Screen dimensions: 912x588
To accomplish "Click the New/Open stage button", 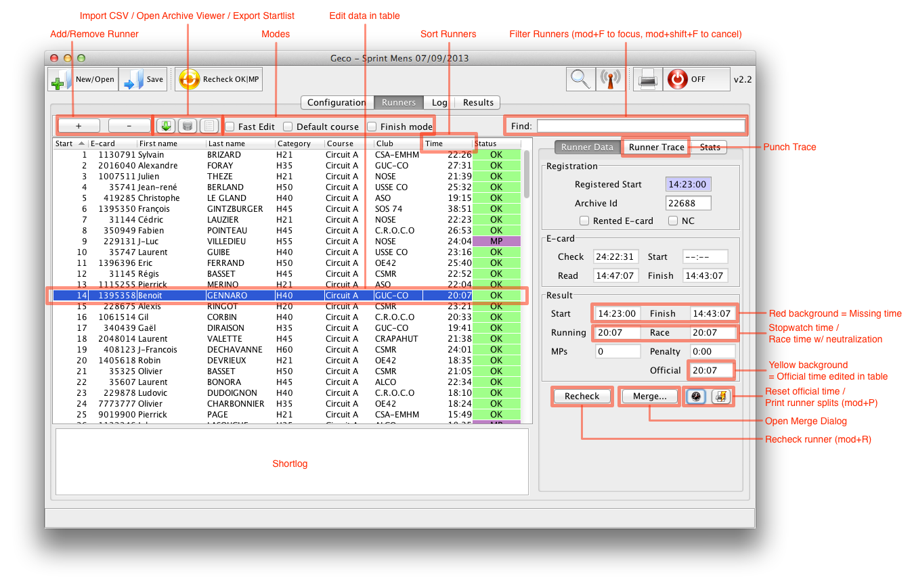I will point(83,79).
